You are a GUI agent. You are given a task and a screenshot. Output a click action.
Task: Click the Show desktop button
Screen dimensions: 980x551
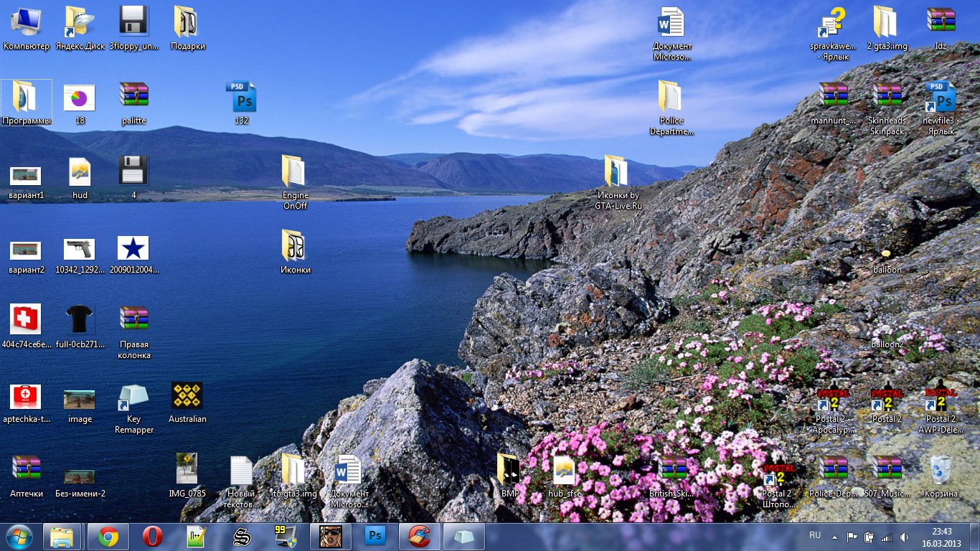click(975, 536)
